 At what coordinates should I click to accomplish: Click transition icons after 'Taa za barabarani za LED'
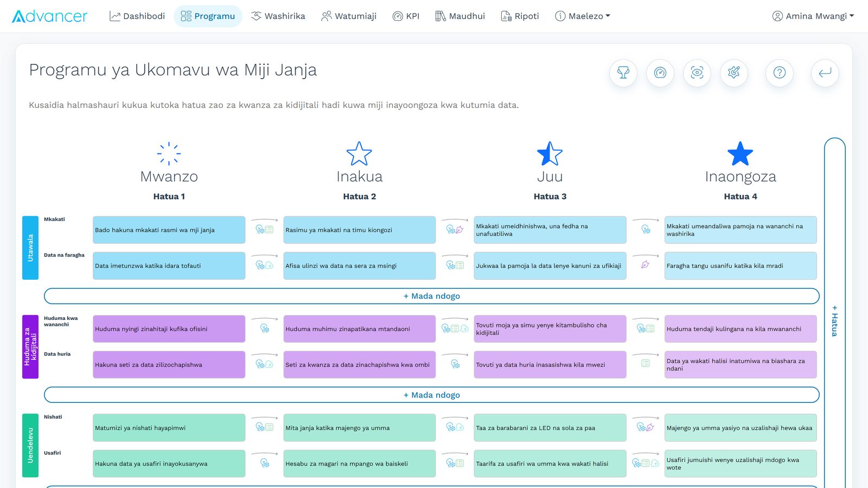(x=645, y=427)
